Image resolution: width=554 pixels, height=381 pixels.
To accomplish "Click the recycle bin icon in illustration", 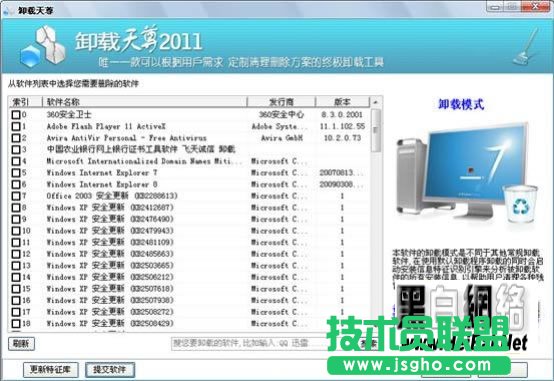I will click(520, 204).
